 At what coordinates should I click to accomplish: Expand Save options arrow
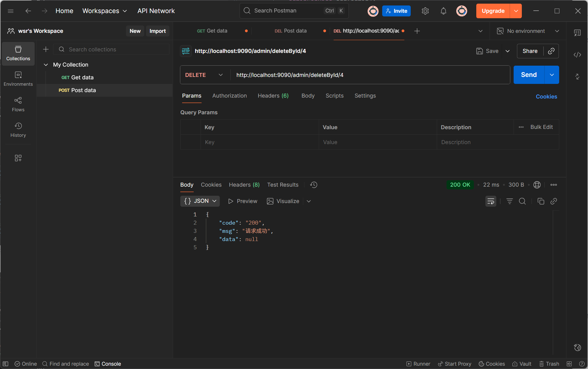point(508,51)
